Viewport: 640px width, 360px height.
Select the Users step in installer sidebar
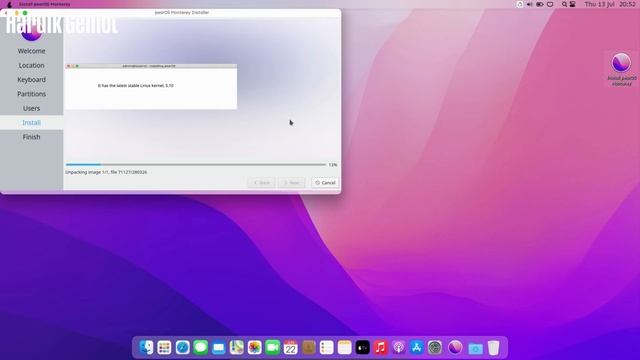[x=31, y=108]
